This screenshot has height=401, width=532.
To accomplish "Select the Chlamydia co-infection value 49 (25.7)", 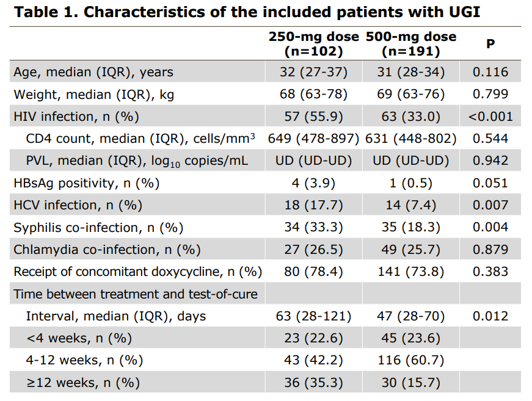I will click(411, 250).
